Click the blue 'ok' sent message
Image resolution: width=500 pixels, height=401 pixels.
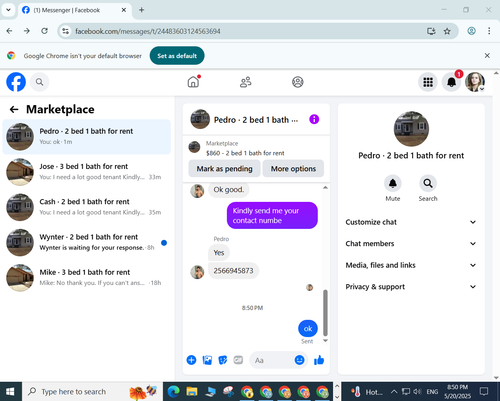click(x=308, y=329)
